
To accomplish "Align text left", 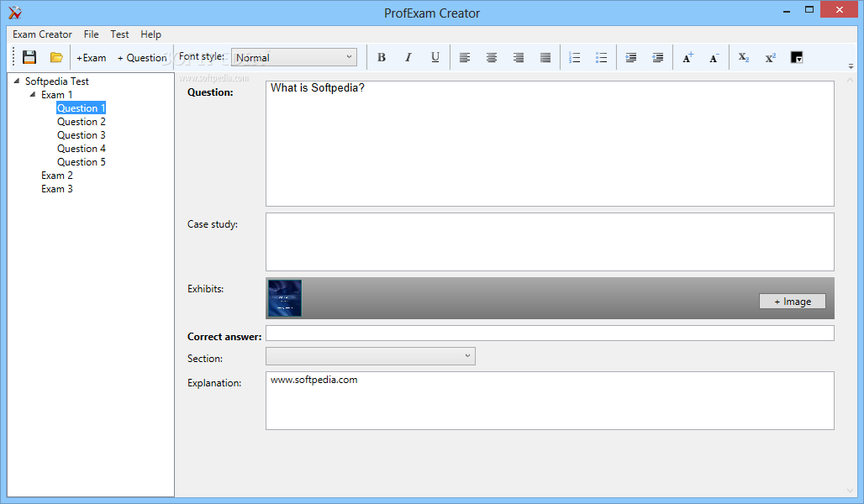I will pyautogui.click(x=465, y=57).
